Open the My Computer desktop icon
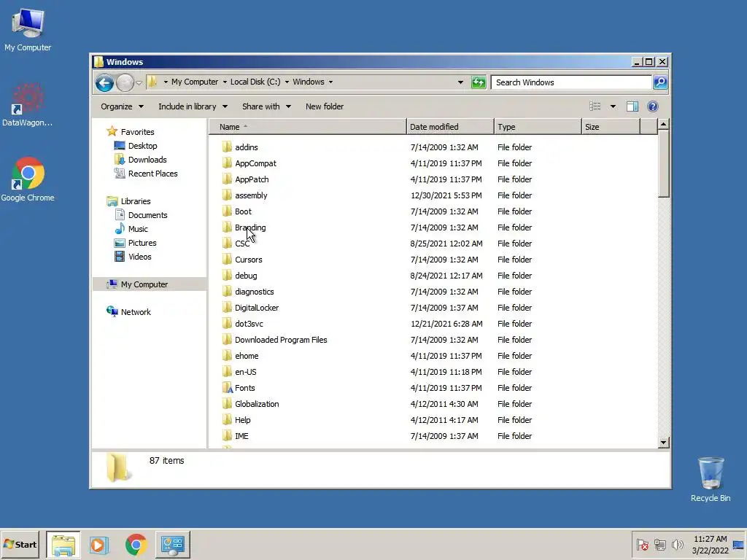Screen dimensions: 747x560 coord(28,29)
